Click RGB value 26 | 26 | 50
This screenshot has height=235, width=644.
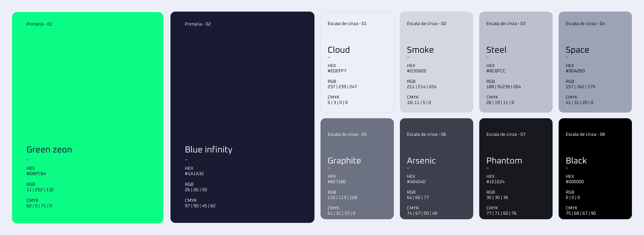click(x=196, y=190)
